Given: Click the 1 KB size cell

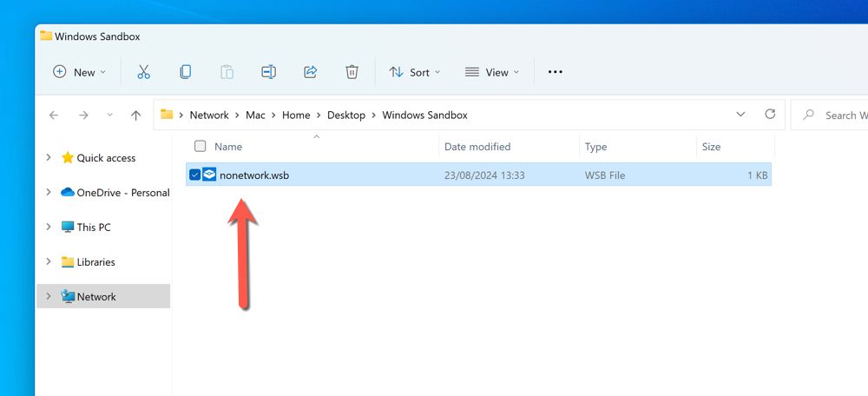Looking at the screenshot, I should (x=757, y=175).
